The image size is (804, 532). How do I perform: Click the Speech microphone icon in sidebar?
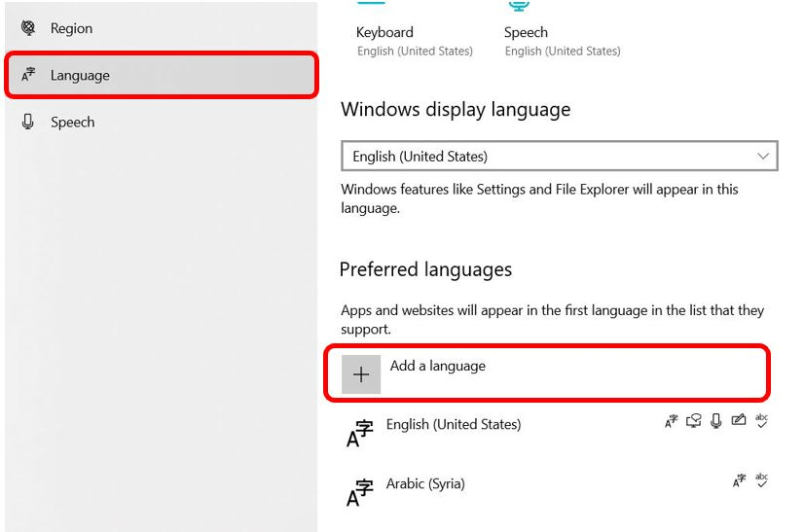coord(28,122)
